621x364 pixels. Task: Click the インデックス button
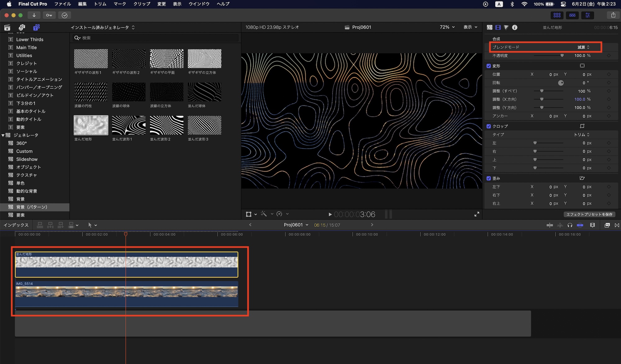point(16,225)
